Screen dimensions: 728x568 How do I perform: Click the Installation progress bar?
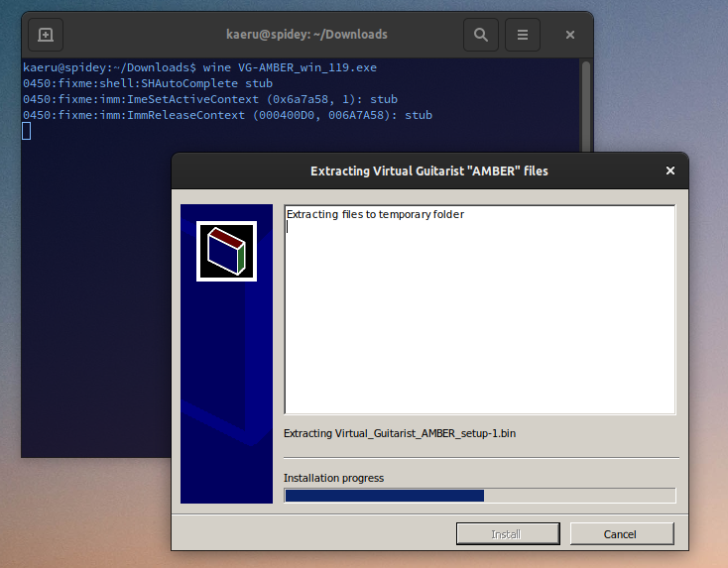tap(480, 496)
